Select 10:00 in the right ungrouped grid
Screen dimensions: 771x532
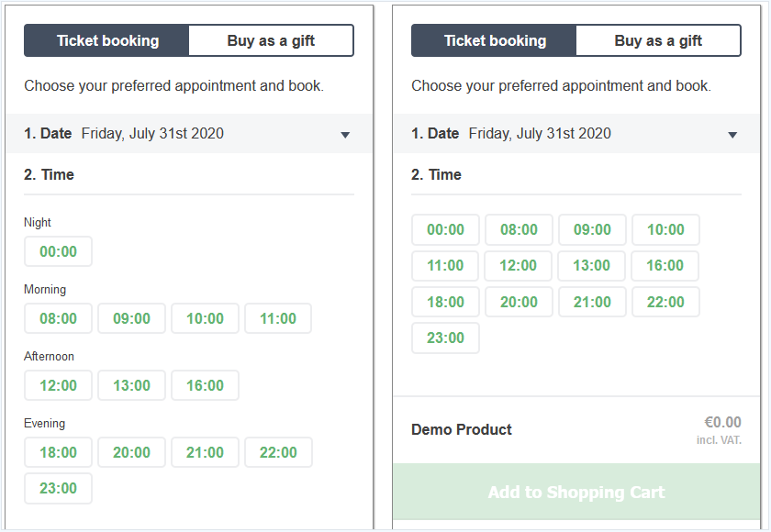(665, 229)
